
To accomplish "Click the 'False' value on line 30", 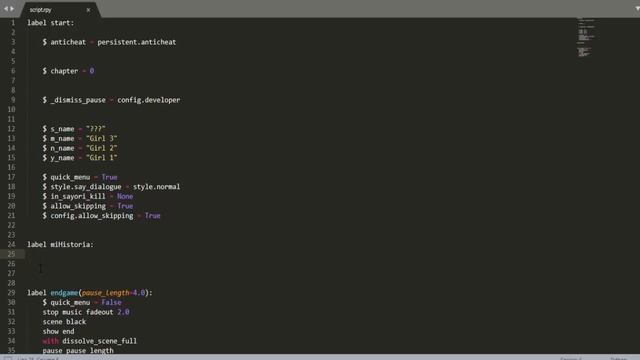I will 111,302.
